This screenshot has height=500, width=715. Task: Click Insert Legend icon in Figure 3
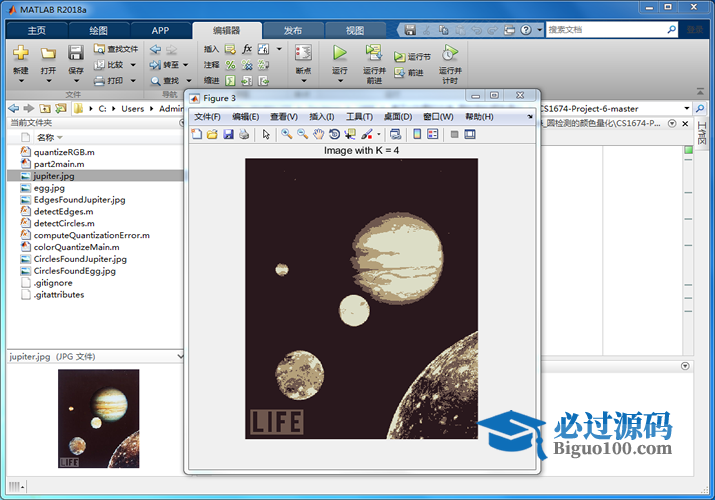pos(433,134)
